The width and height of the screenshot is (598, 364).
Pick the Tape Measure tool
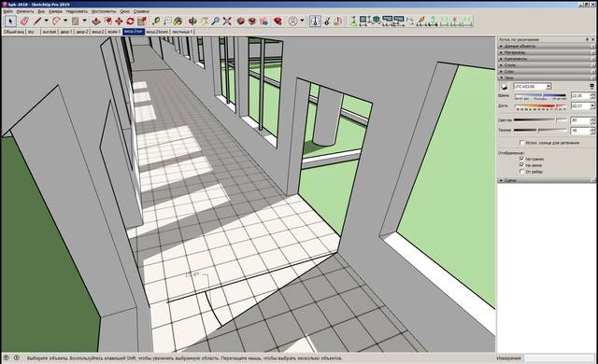[156, 21]
